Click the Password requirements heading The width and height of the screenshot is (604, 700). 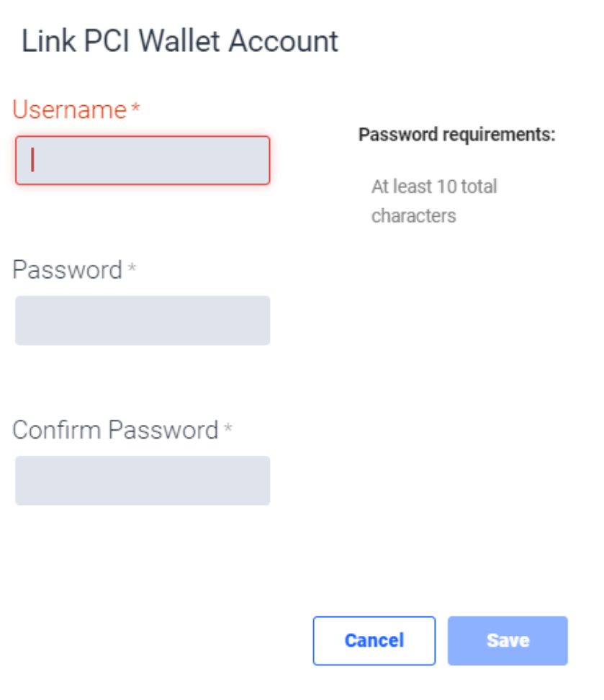pyautogui.click(x=457, y=135)
